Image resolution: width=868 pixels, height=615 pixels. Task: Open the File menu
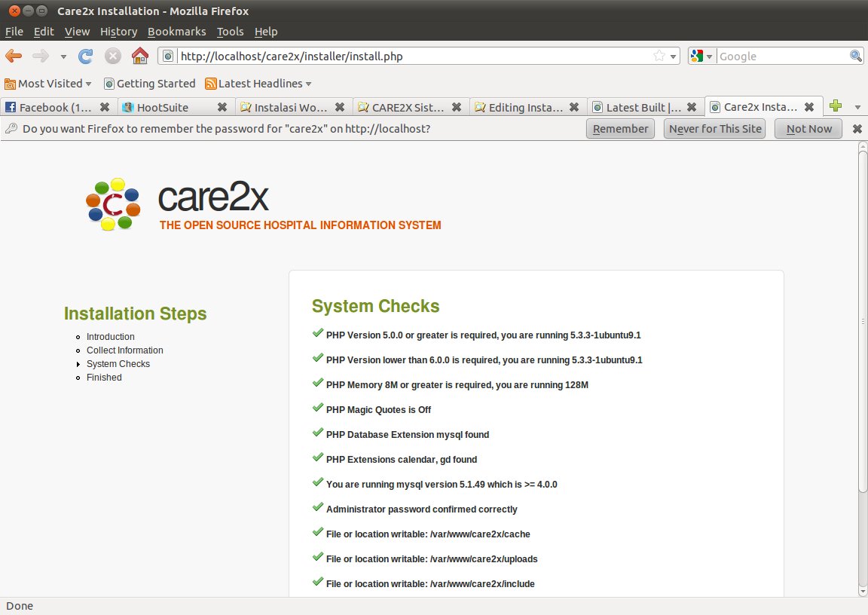point(14,32)
